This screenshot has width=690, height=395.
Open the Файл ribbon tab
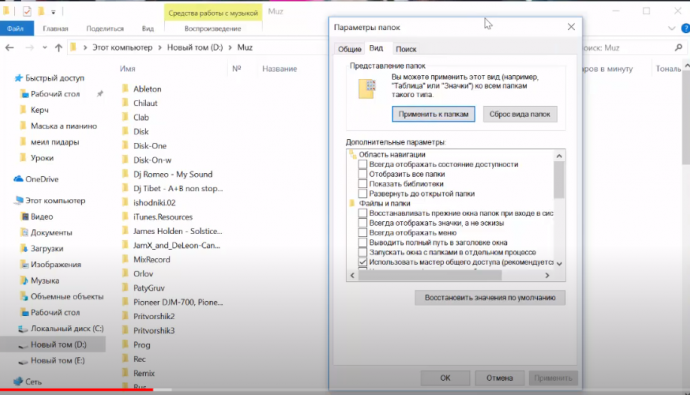pyautogui.click(x=16, y=29)
